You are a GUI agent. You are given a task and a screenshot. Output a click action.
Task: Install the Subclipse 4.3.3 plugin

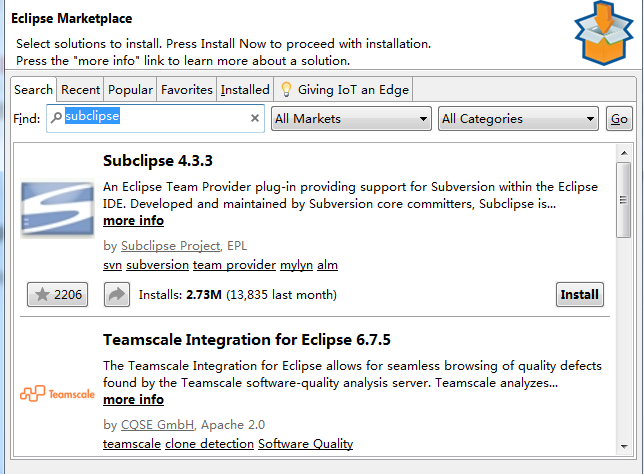point(580,295)
